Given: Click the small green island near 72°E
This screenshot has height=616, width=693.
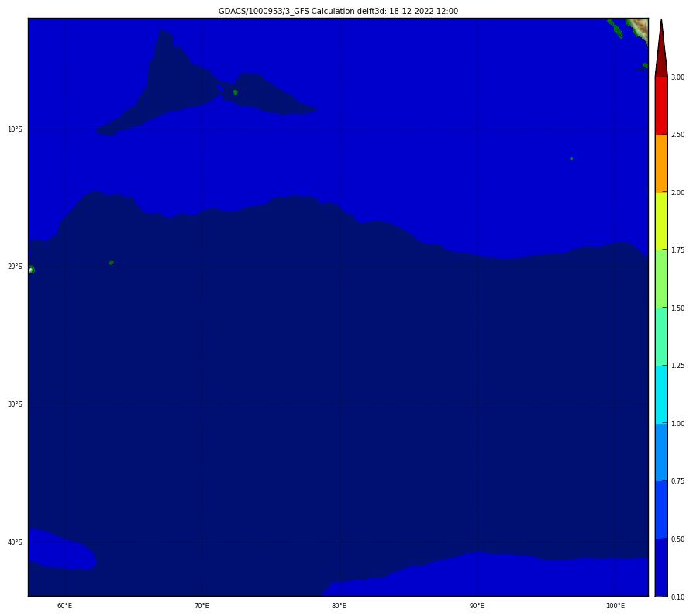Looking at the screenshot, I should click(235, 92).
